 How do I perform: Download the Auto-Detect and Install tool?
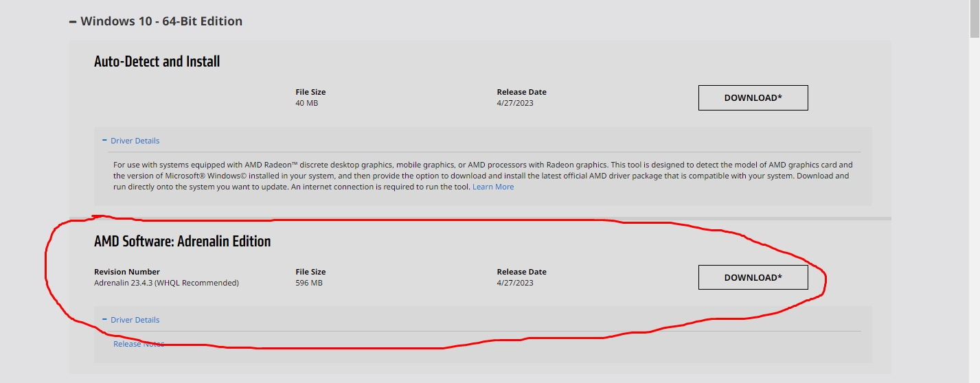[753, 97]
